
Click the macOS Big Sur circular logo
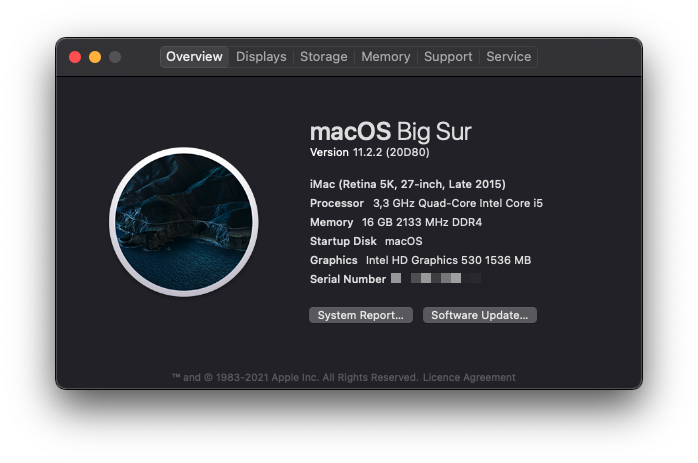[x=184, y=222]
